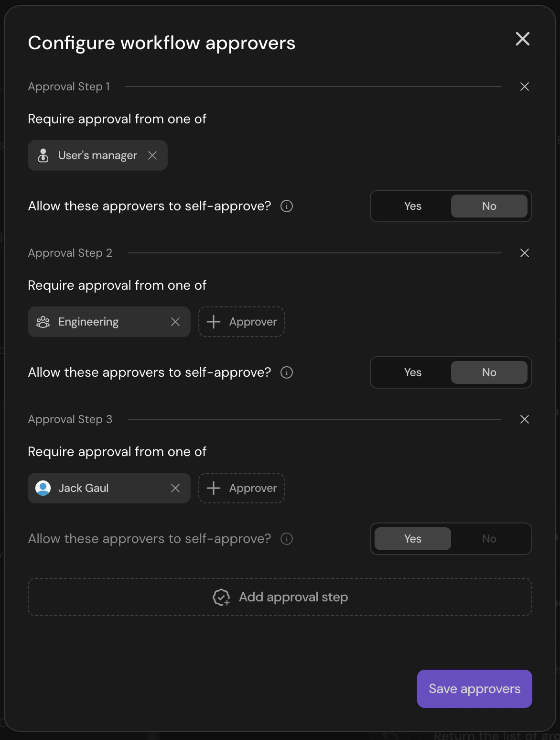Set Step 3 self-approve toggle to No

[x=489, y=539]
